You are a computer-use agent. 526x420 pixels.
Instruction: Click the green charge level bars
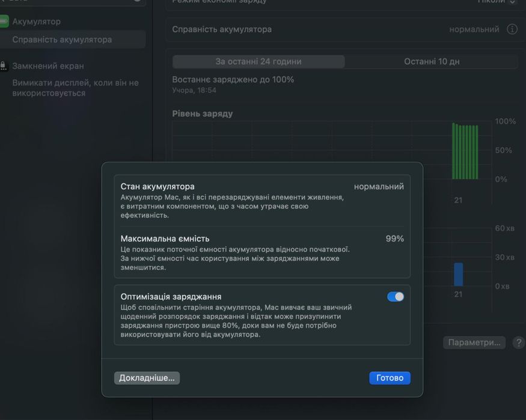click(465, 151)
